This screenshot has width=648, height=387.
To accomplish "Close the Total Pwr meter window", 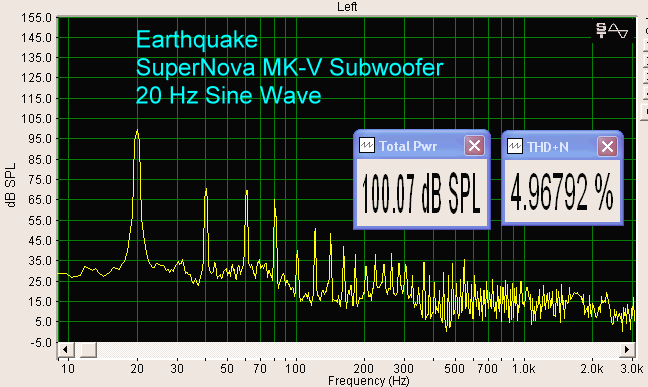I will point(474,146).
